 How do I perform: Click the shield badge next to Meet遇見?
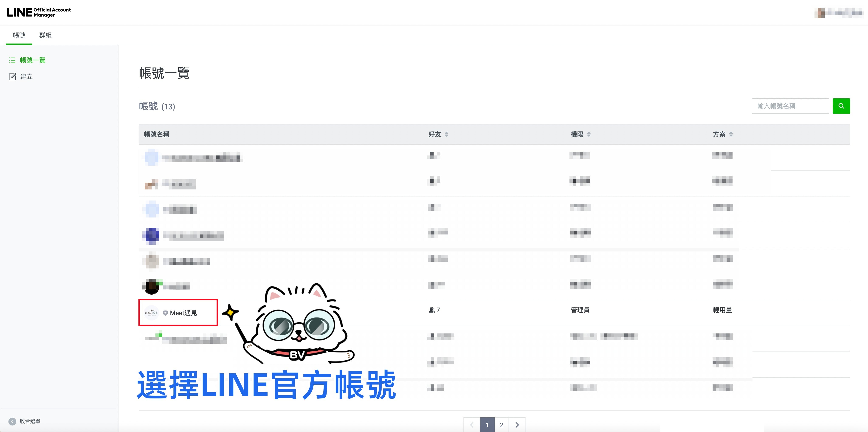point(165,313)
